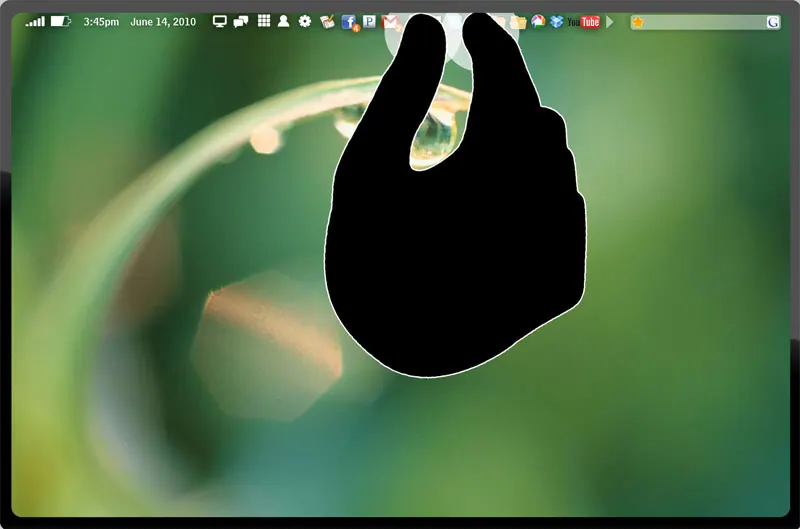Open the apps grid icon
The height and width of the screenshot is (529, 800).
click(264, 21)
